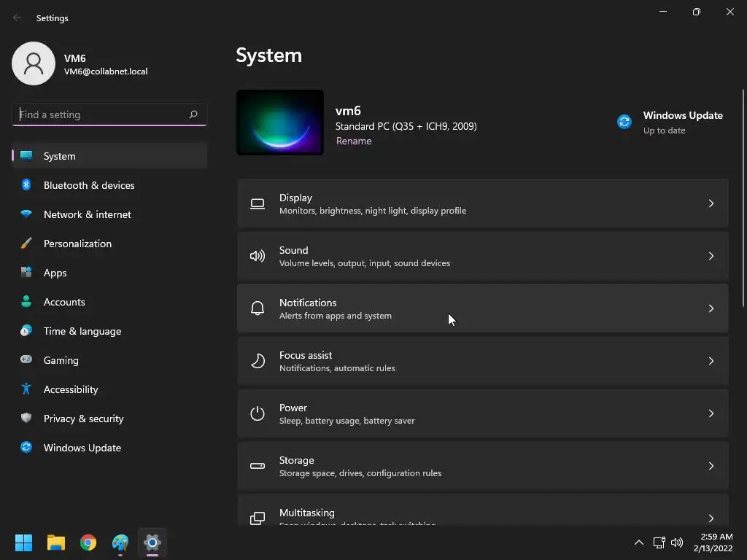Expand the Multitasking chevron
This screenshot has height=560, width=747.
tap(711, 518)
